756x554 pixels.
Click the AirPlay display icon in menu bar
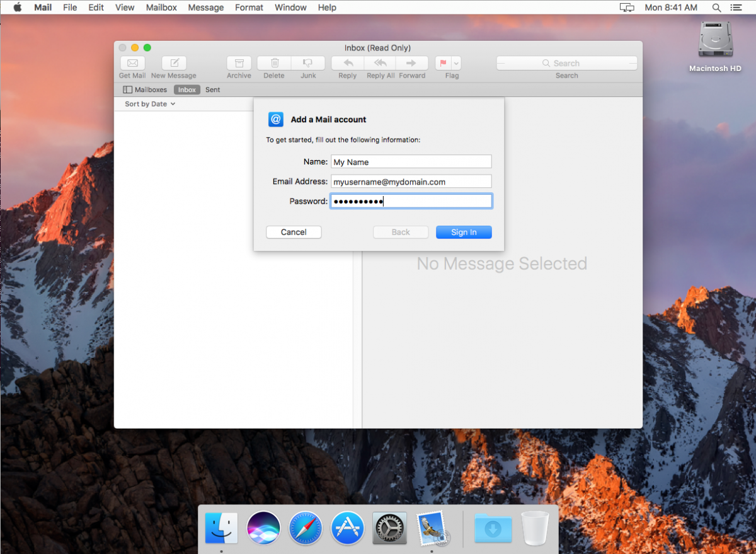(626, 8)
